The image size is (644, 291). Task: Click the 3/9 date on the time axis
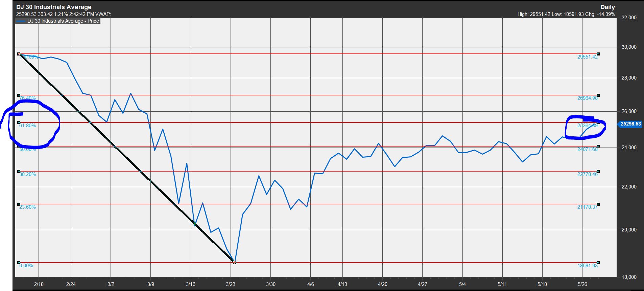[151, 284]
